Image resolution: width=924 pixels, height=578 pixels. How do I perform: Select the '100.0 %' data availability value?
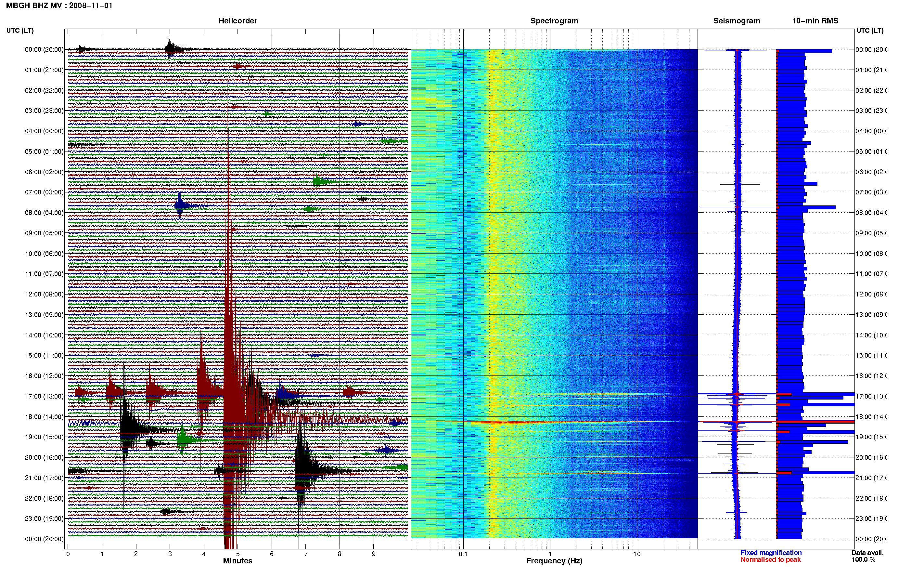(863, 560)
